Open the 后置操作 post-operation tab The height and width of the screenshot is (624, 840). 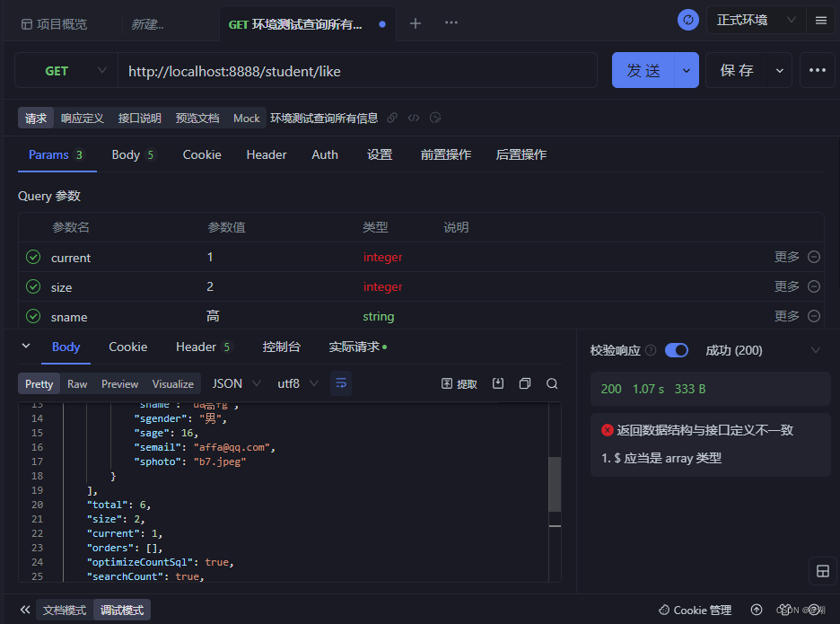521,154
